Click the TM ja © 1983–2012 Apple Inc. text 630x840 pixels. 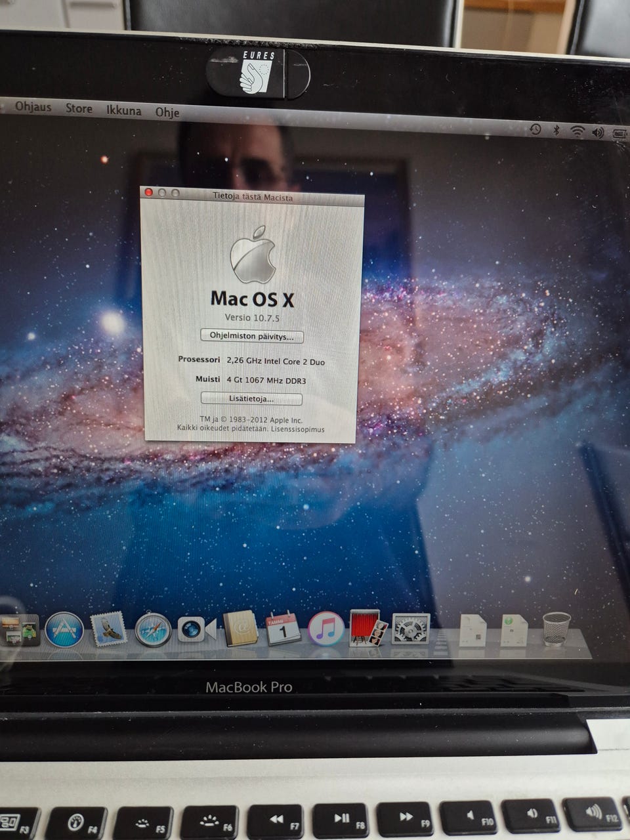[251, 419]
